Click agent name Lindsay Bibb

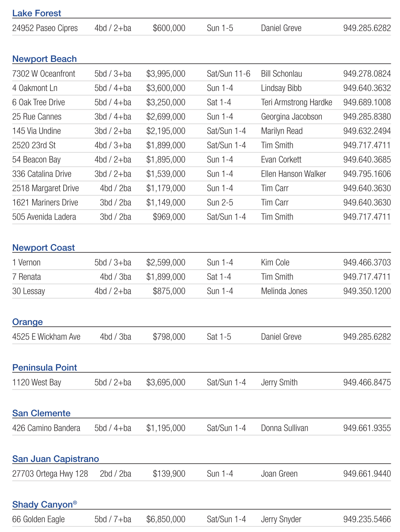click(x=281, y=88)
